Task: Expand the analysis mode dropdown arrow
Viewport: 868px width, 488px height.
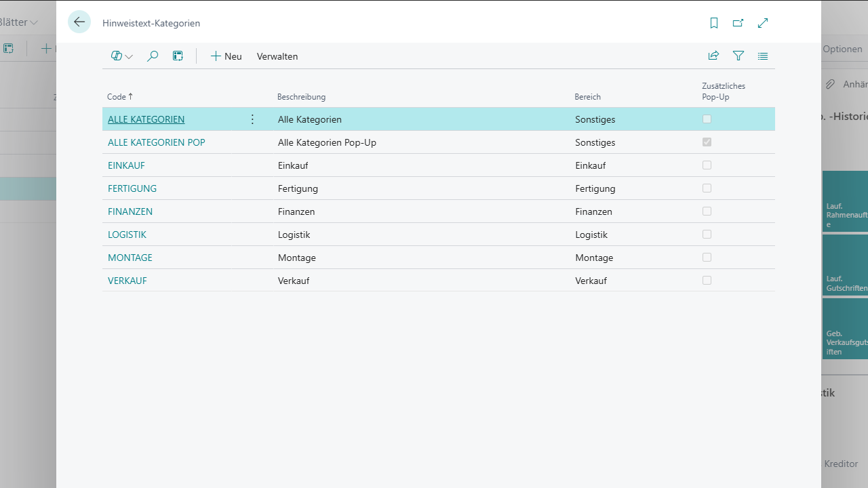Action: click(129, 57)
